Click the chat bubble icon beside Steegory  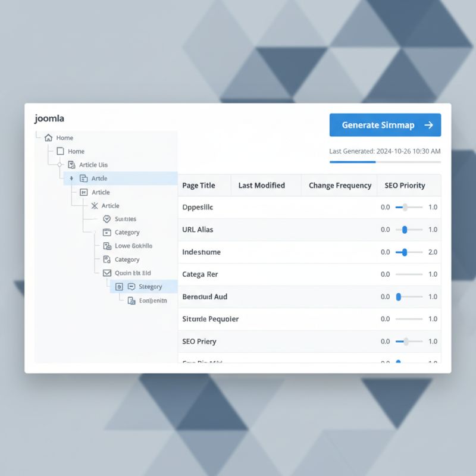click(131, 287)
